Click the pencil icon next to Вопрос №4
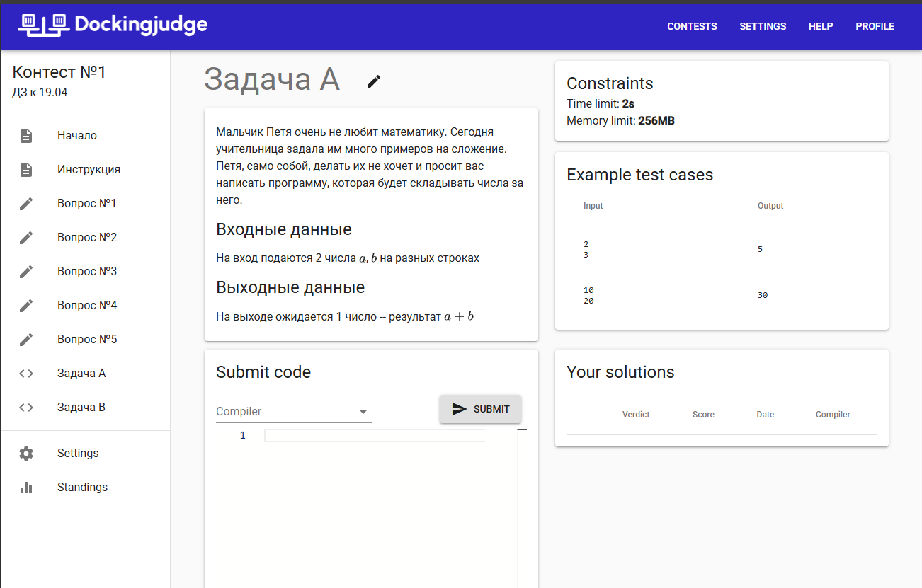This screenshot has width=922, height=588. pos(26,306)
